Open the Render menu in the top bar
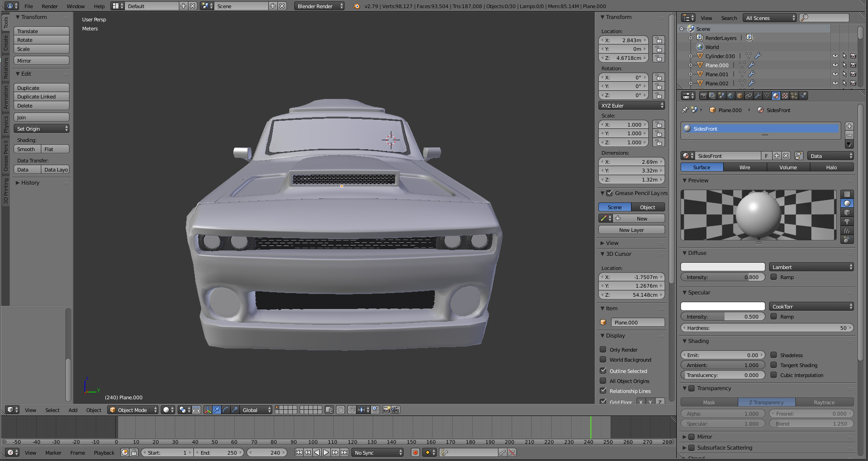 tap(49, 6)
